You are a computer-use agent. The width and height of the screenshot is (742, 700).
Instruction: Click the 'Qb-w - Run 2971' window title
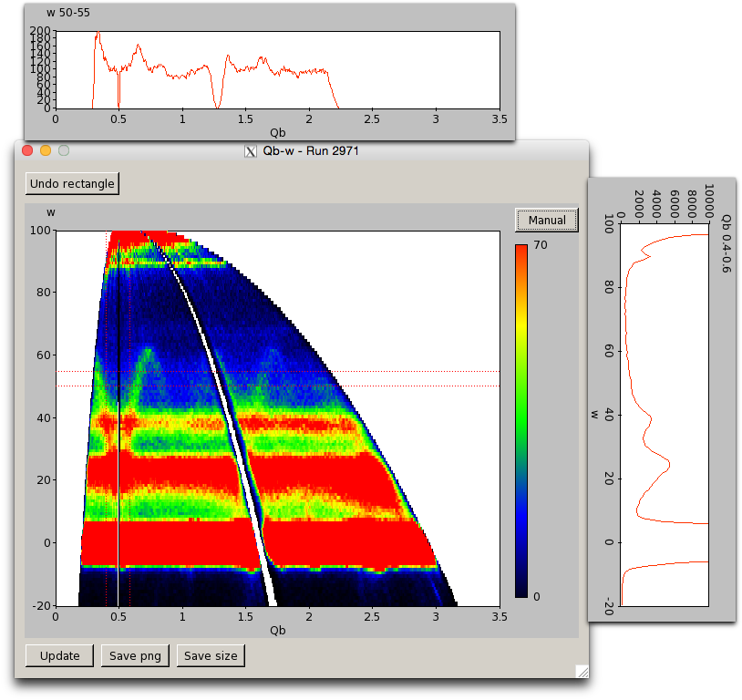pyautogui.click(x=311, y=151)
